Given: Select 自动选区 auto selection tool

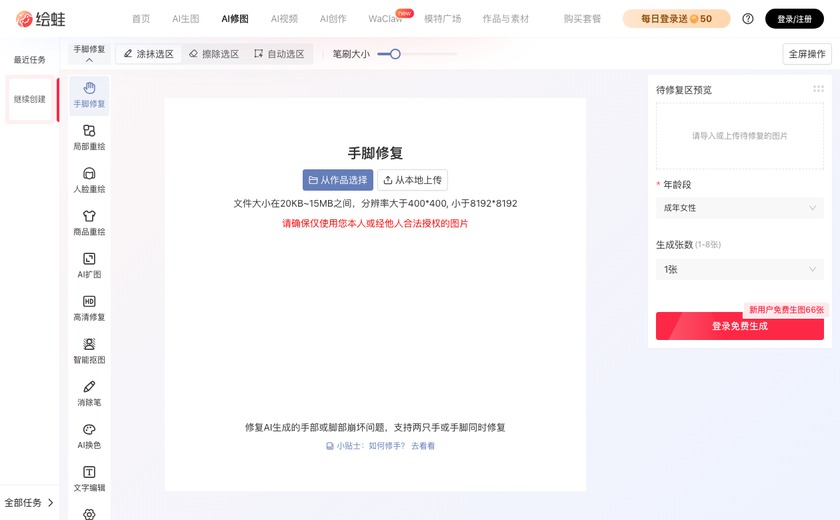Looking at the screenshot, I should [x=279, y=54].
